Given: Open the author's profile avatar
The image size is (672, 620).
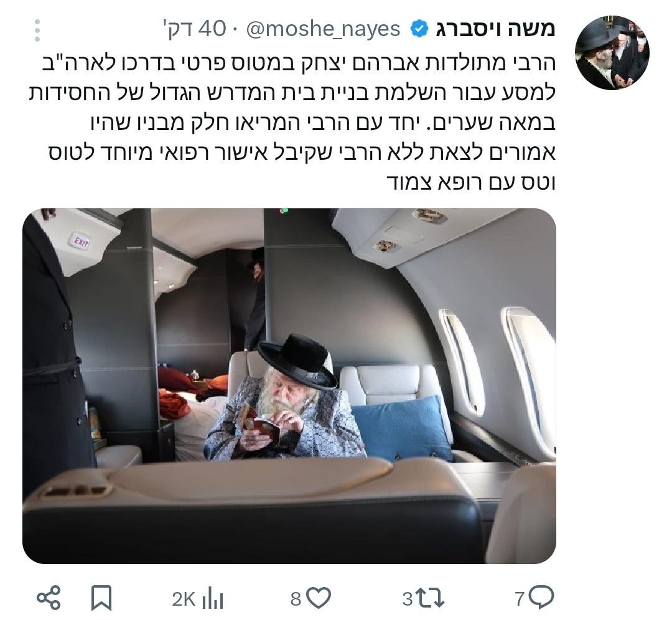Looking at the screenshot, I should [x=612, y=53].
